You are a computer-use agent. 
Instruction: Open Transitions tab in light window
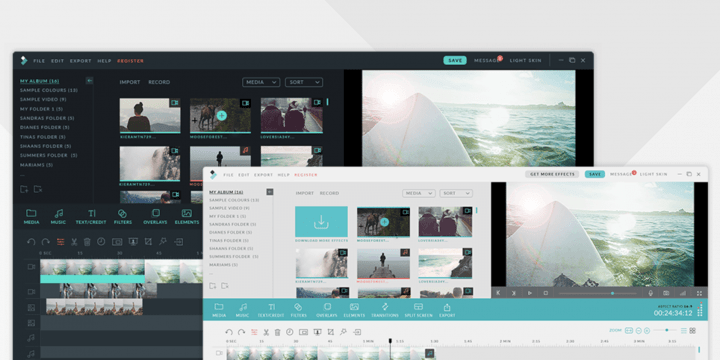tap(385, 310)
